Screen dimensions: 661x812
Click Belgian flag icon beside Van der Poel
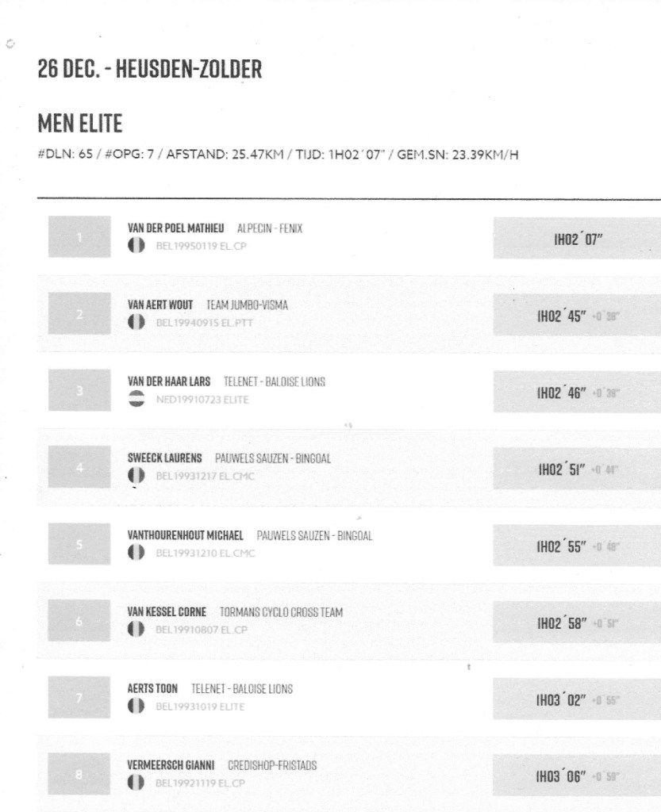[x=136, y=246]
